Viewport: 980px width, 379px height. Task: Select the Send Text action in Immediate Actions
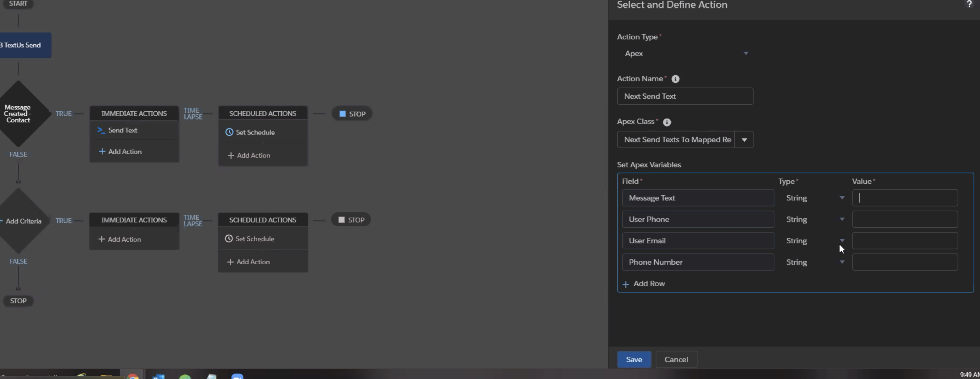tap(123, 130)
